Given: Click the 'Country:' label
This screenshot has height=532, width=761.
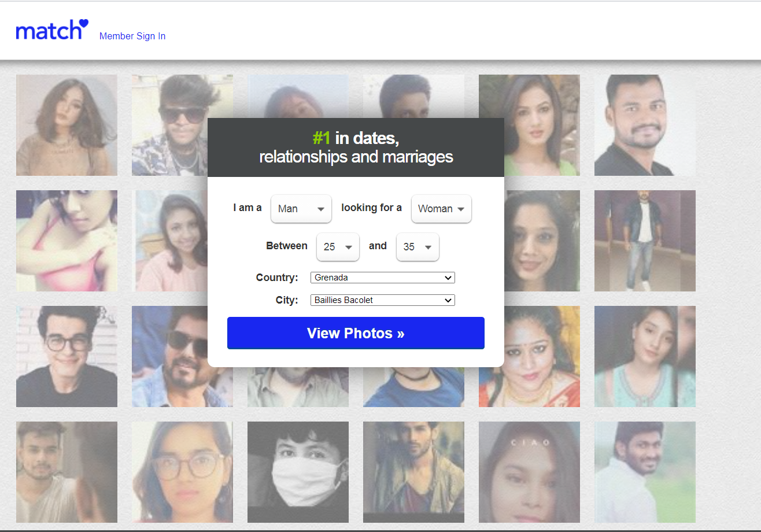Looking at the screenshot, I should 277,278.
